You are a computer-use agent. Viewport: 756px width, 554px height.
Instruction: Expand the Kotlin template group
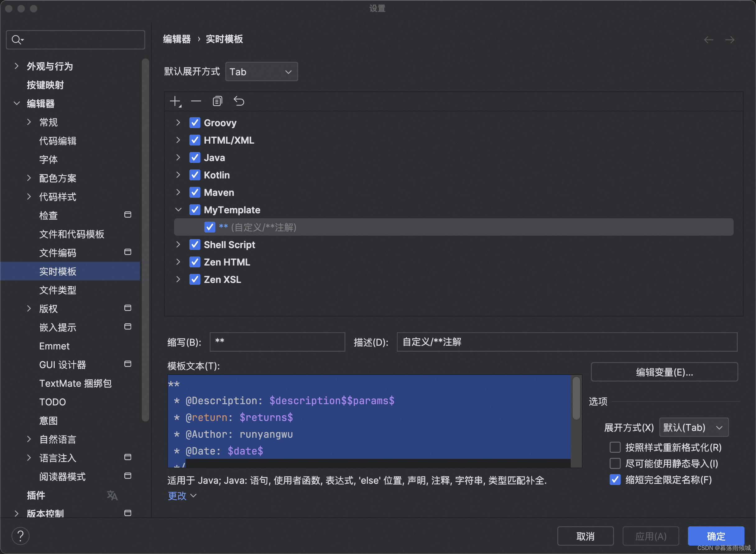(178, 175)
